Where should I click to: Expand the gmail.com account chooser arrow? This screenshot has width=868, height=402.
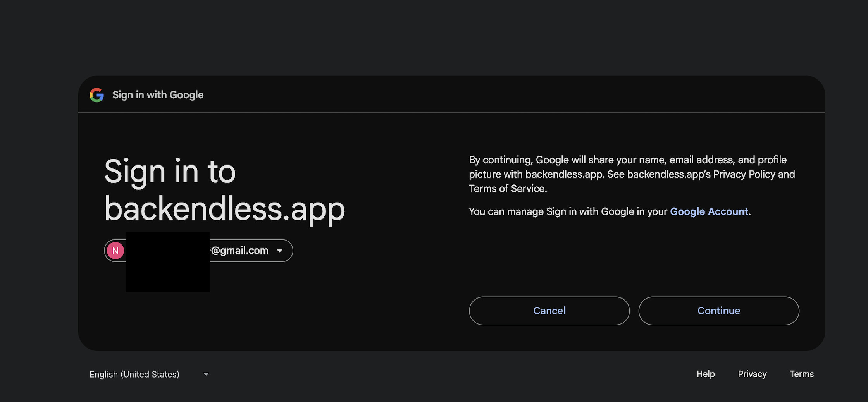280,251
